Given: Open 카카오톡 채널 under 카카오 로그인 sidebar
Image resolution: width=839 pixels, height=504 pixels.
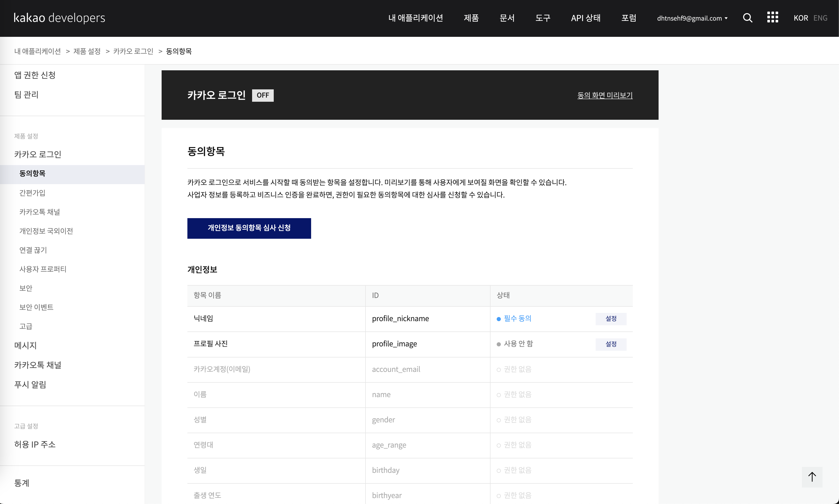Looking at the screenshot, I should tap(39, 212).
